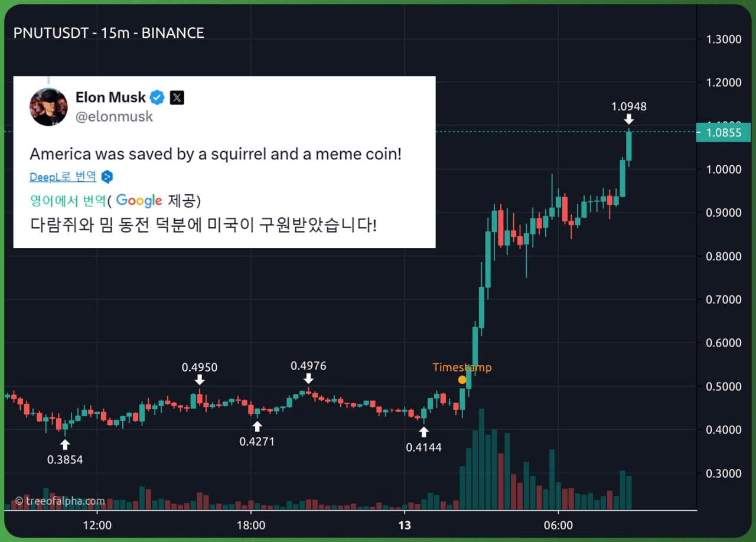The height and width of the screenshot is (542, 756).
Task: Click the Google logo in translation credit
Action: [139, 201]
